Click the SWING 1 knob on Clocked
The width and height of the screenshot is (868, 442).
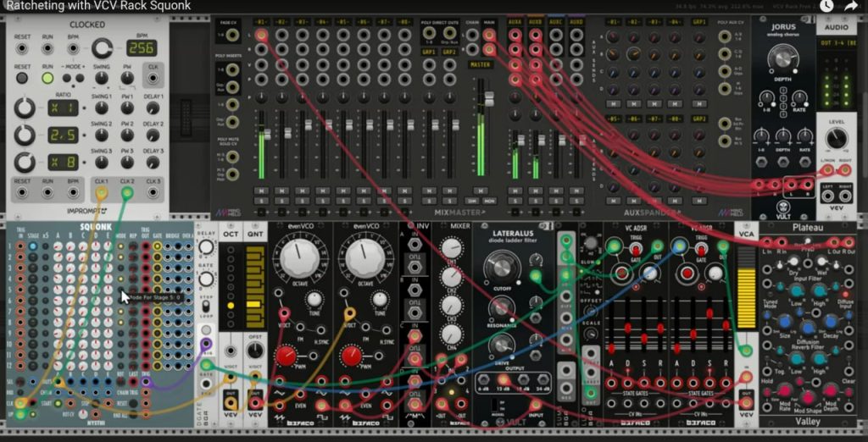(102, 108)
